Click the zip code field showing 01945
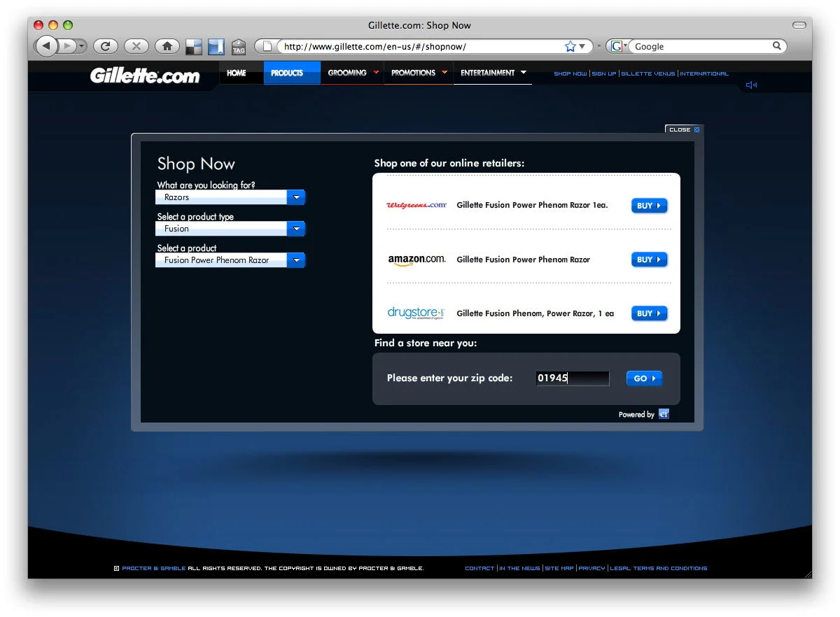Image resolution: width=840 pixels, height=617 pixels. (573, 378)
